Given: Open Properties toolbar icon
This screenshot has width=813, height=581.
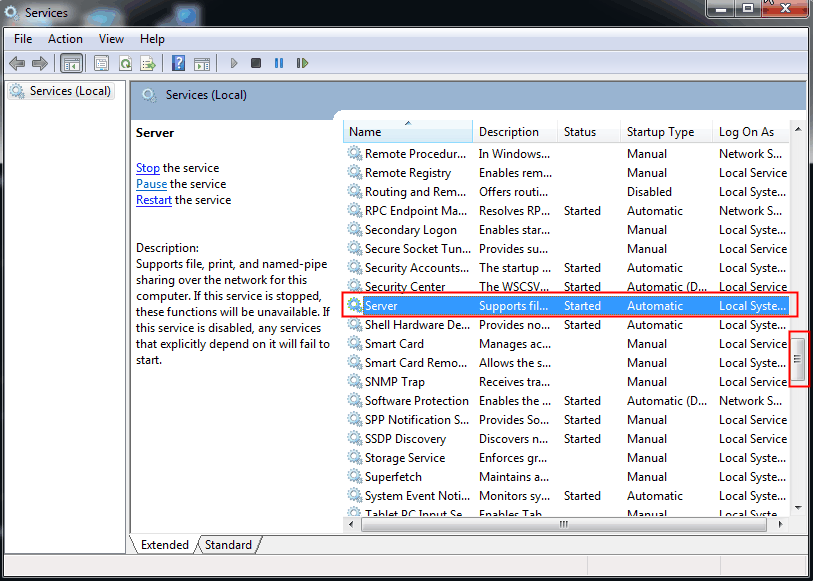Looking at the screenshot, I should point(101,63).
